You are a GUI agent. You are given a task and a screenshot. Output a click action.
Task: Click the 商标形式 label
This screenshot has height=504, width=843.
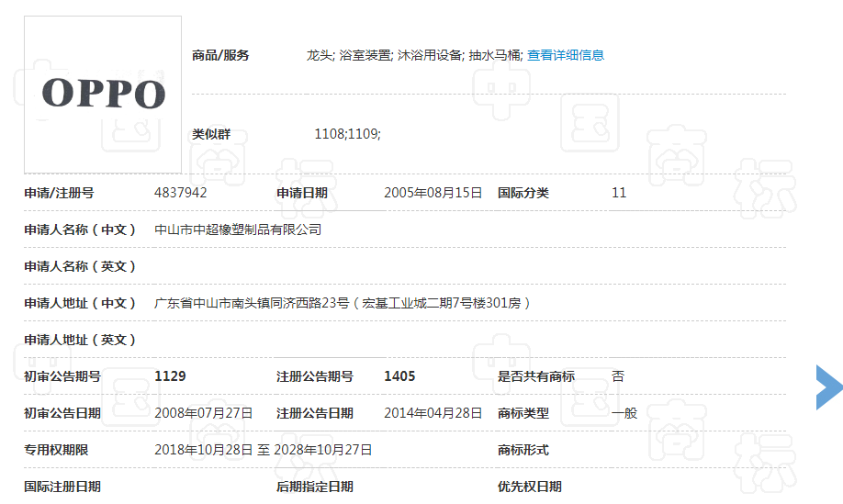(523, 450)
